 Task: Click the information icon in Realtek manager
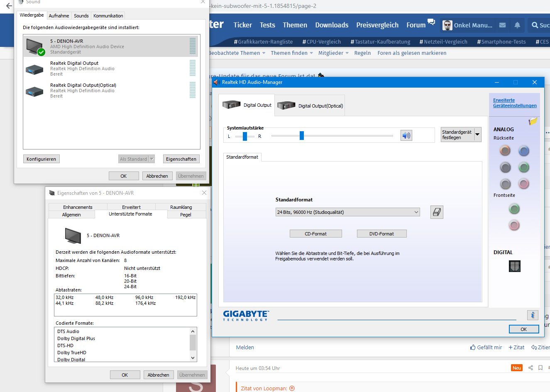(x=533, y=315)
